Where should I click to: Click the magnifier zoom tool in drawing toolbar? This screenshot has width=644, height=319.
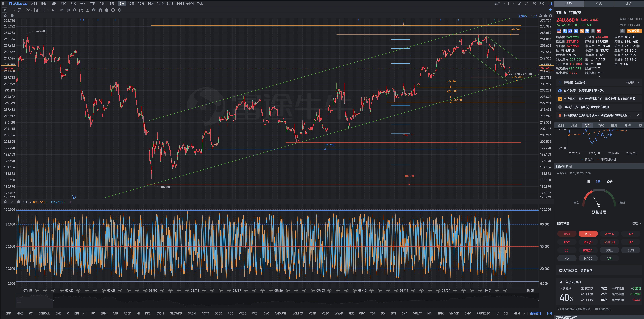pyautogui.click(x=74, y=10)
